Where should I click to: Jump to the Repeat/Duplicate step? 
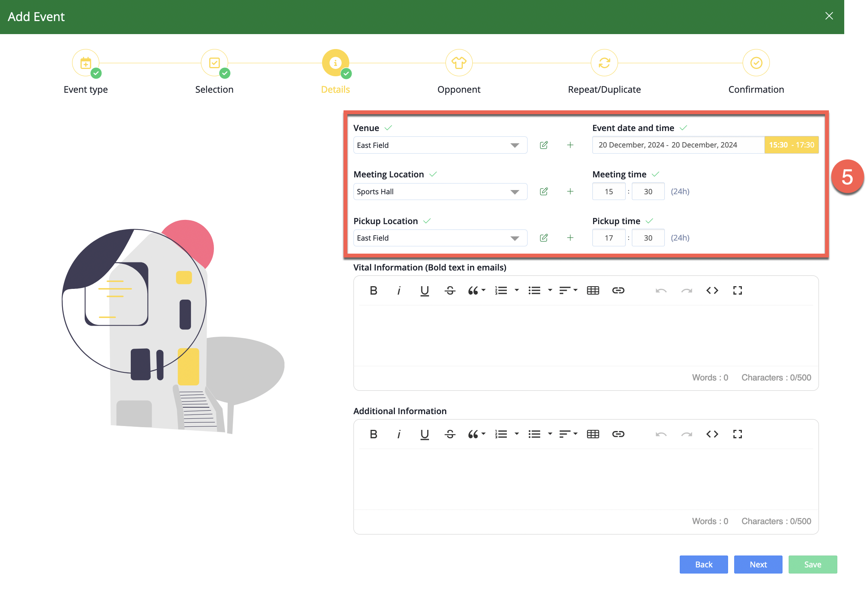604,63
